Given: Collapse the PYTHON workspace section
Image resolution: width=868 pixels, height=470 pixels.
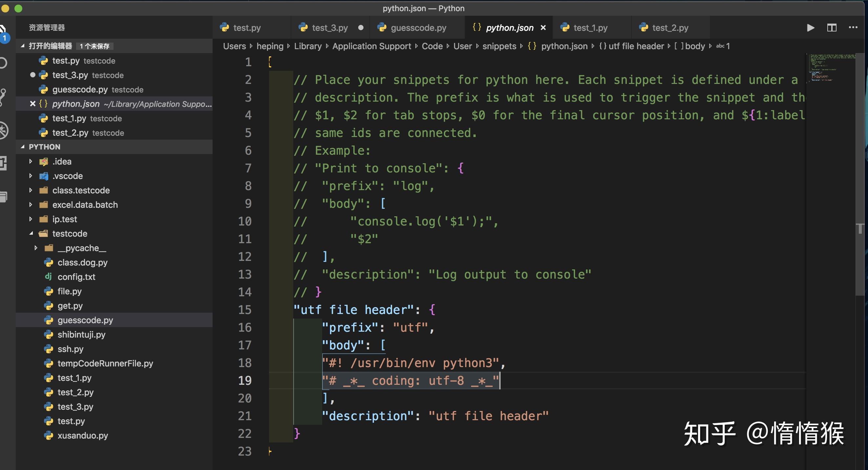Looking at the screenshot, I should click(x=23, y=147).
